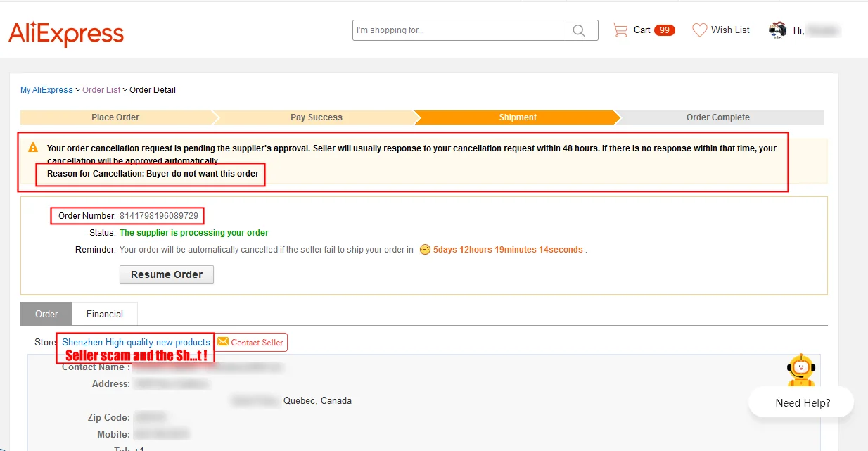This screenshot has height=451, width=868.
Task: Click the Place Order progress step
Action: (115, 117)
